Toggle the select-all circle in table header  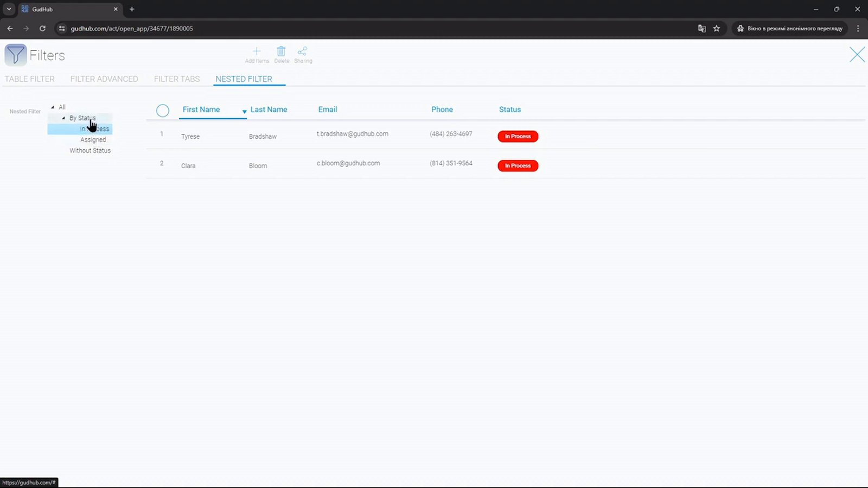click(163, 111)
